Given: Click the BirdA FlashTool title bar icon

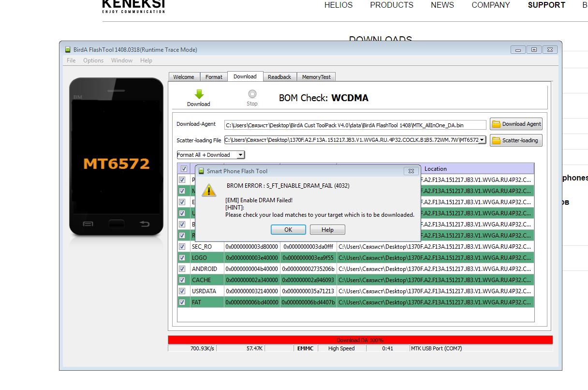Looking at the screenshot, I should coord(67,49).
